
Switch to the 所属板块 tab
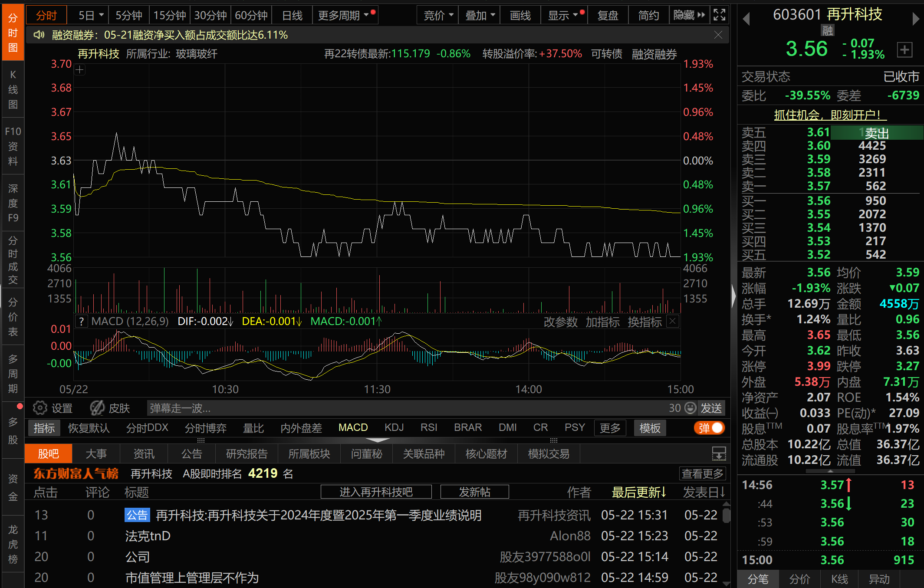[309, 454]
